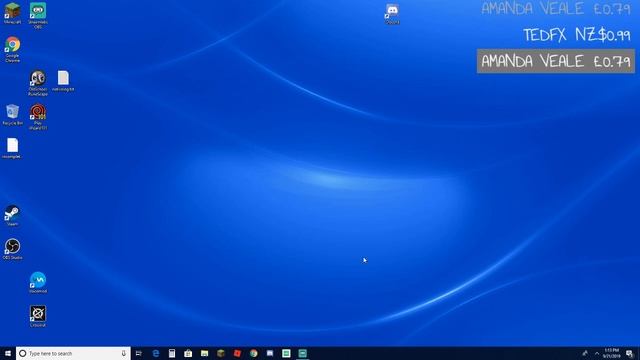640x360 pixels.
Task: Open Microsoft Store from the taskbar
Action: pyautogui.click(x=188, y=353)
